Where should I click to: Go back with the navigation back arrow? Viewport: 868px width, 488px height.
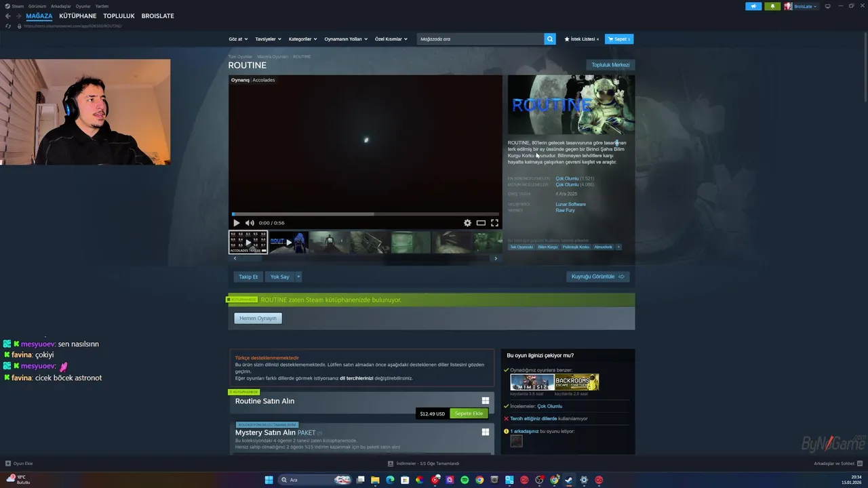(x=8, y=16)
